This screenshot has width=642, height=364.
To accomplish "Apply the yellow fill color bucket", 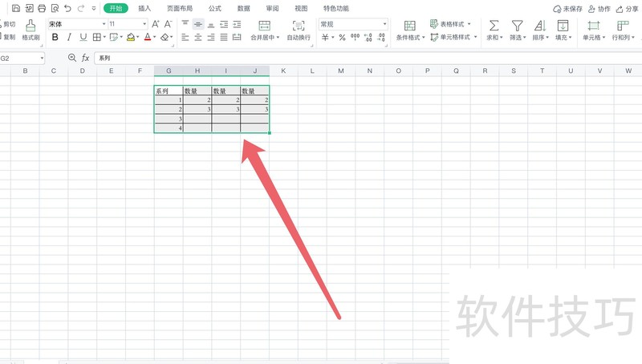I will pyautogui.click(x=131, y=37).
